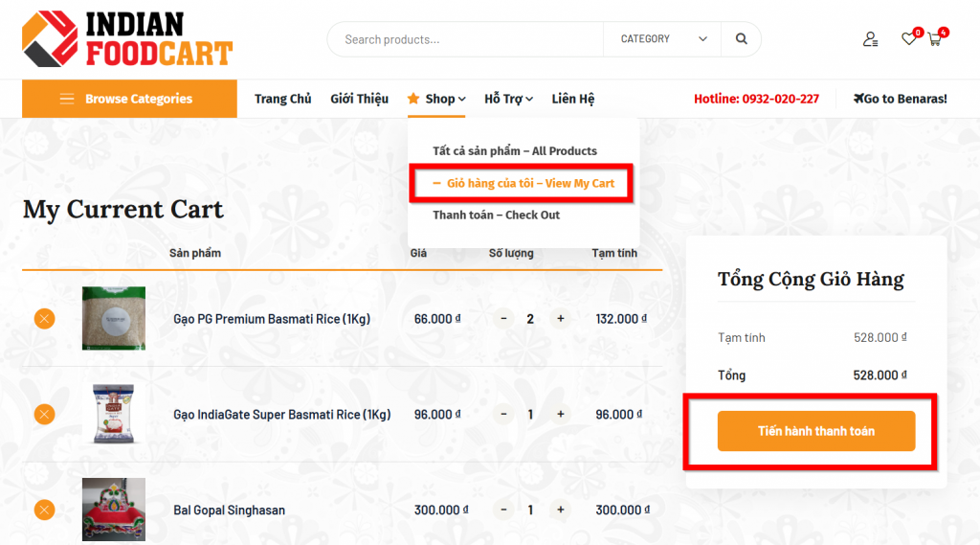The height and width of the screenshot is (545, 980).
Task: Click the Tạm tính label in cart totals
Action: pyautogui.click(x=742, y=337)
